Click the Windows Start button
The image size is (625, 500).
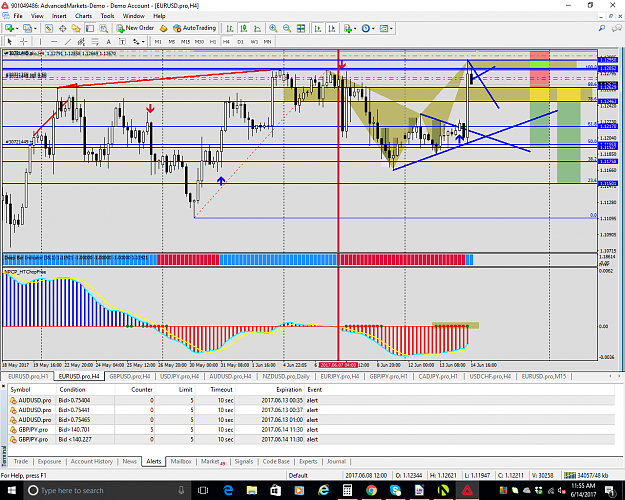(x=11, y=490)
